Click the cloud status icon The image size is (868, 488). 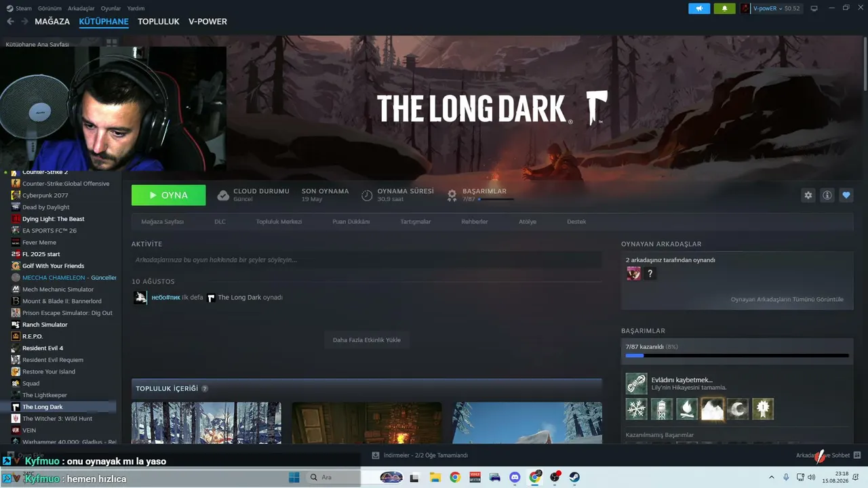coord(223,195)
